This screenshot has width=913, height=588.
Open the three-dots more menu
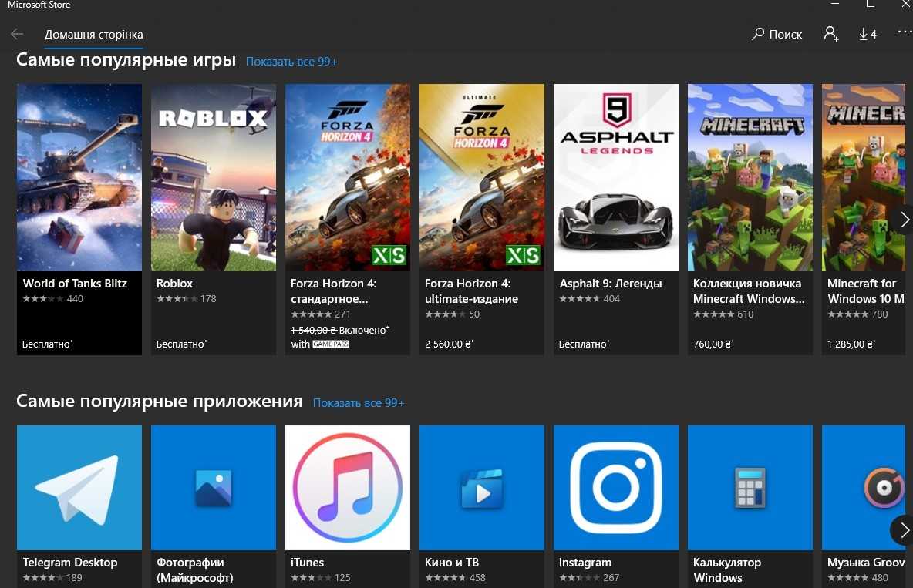tap(905, 32)
